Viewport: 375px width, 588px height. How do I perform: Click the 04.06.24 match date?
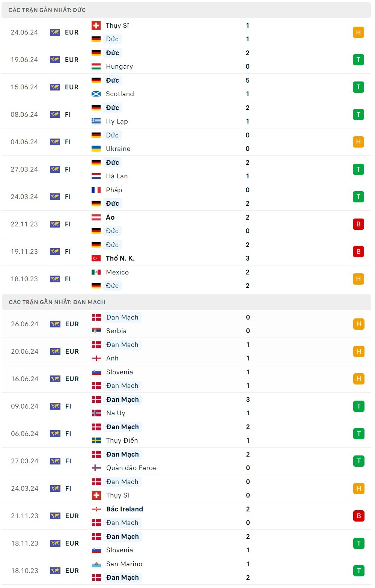(24, 142)
